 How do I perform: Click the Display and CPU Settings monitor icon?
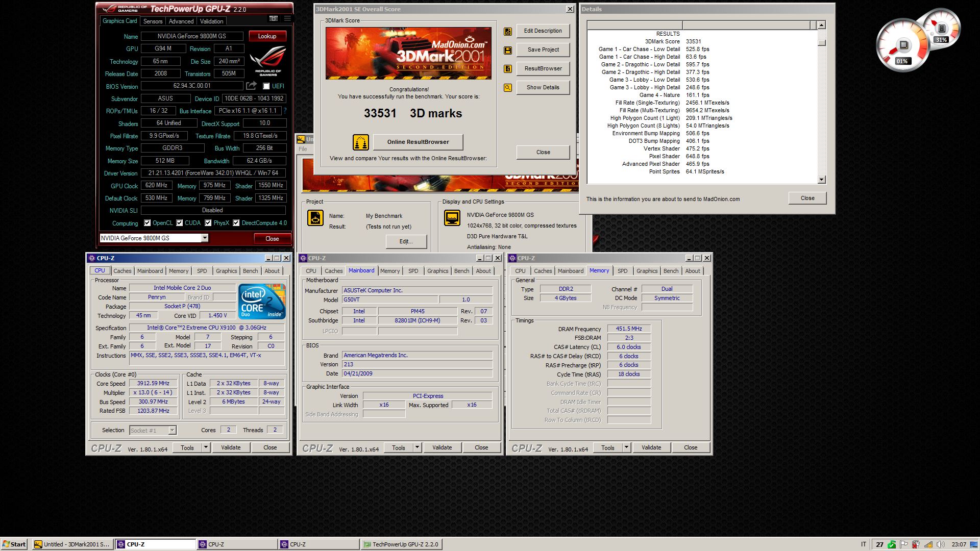(x=452, y=218)
